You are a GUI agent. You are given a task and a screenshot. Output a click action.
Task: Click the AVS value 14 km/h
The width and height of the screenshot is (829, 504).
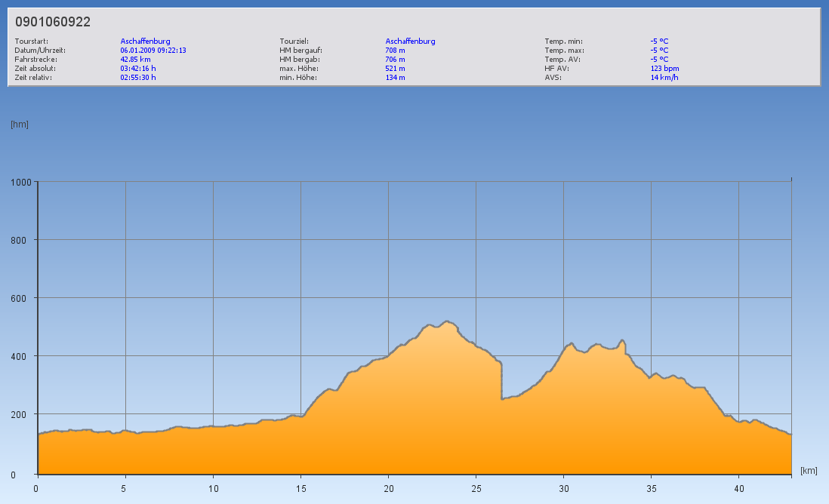664,78
